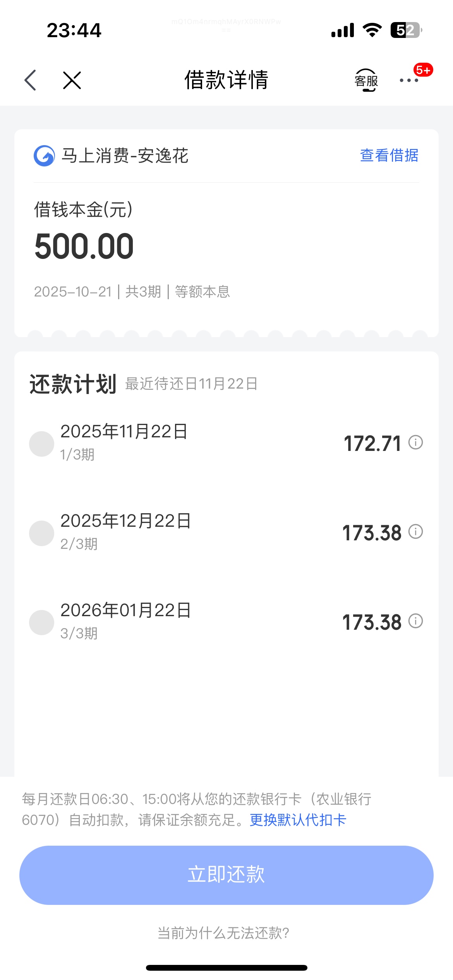Select the 2025年11月22日 installment radio
Viewport: 453px width, 980px height.
[41, 444]
